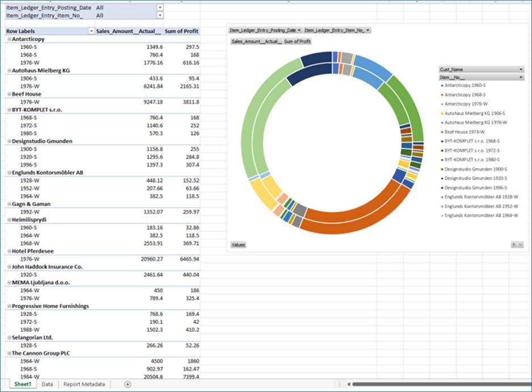Viewport: 532px width, 392px height.
Task: Open Item_Ledger_Entry_Posting_Date filter dropdown in worksheet
Action: pos(159,8)
